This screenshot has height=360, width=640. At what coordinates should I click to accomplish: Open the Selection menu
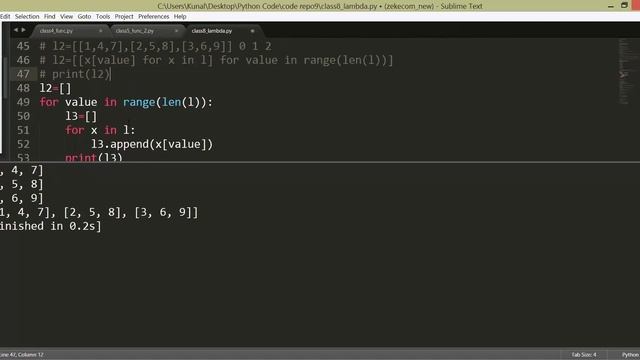pyautogui.click(x=27, y=17)
